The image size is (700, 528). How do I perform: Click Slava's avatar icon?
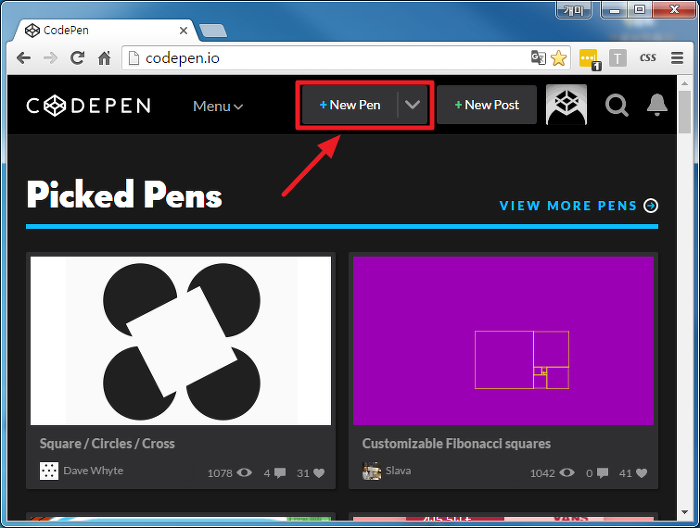click(x=372, y=471)
